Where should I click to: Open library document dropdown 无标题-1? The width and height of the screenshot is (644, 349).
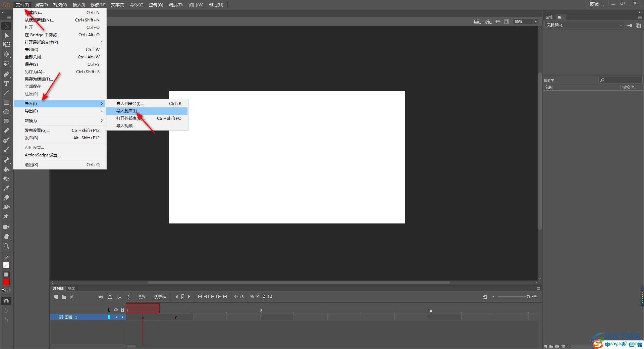585,25
